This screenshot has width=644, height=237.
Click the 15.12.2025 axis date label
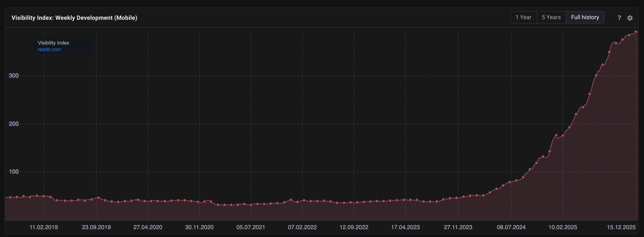pos(621,227)
